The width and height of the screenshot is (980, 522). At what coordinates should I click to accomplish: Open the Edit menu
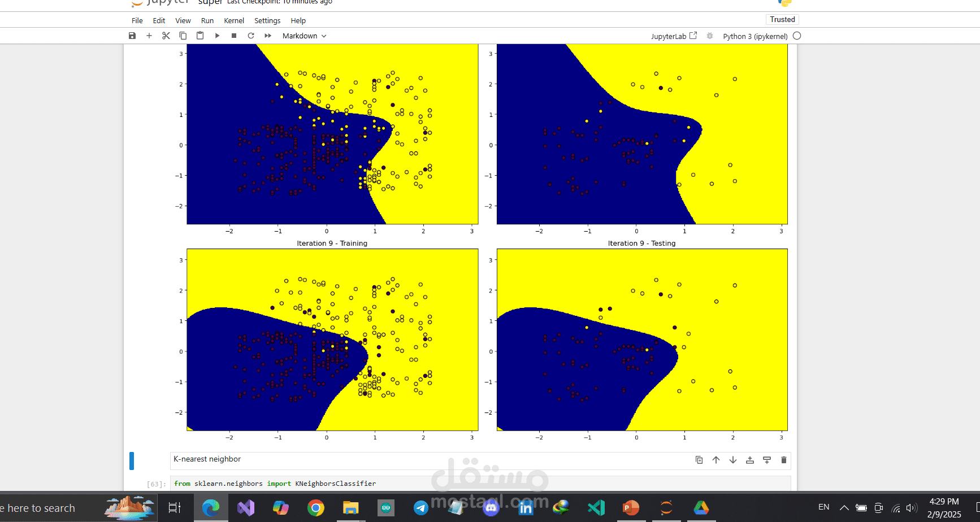[x=159, y=21]
